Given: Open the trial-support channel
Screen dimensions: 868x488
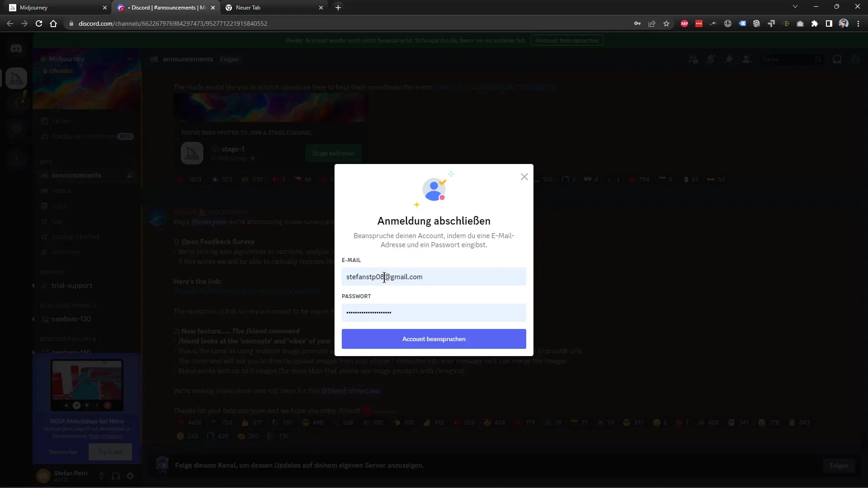Looking at the screenshot, I should [x=87, y=286].
